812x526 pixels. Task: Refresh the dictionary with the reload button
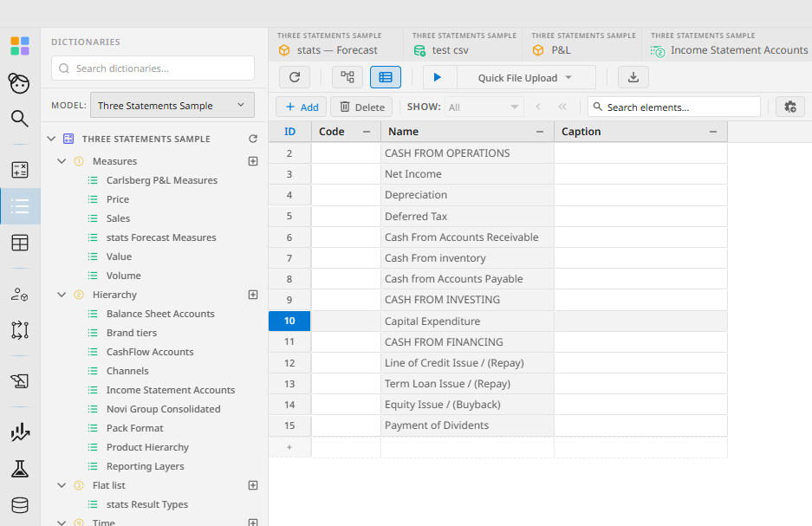point(295,78)
